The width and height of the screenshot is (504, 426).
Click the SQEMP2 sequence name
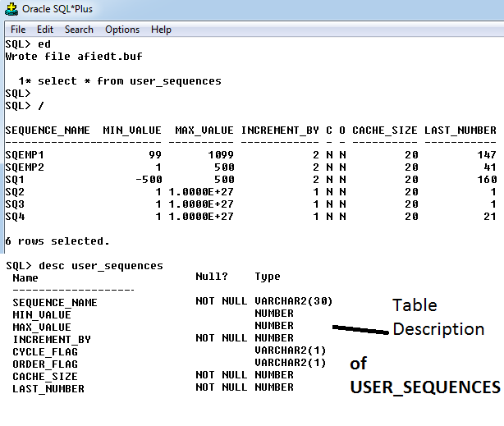(x=25, y=167)
